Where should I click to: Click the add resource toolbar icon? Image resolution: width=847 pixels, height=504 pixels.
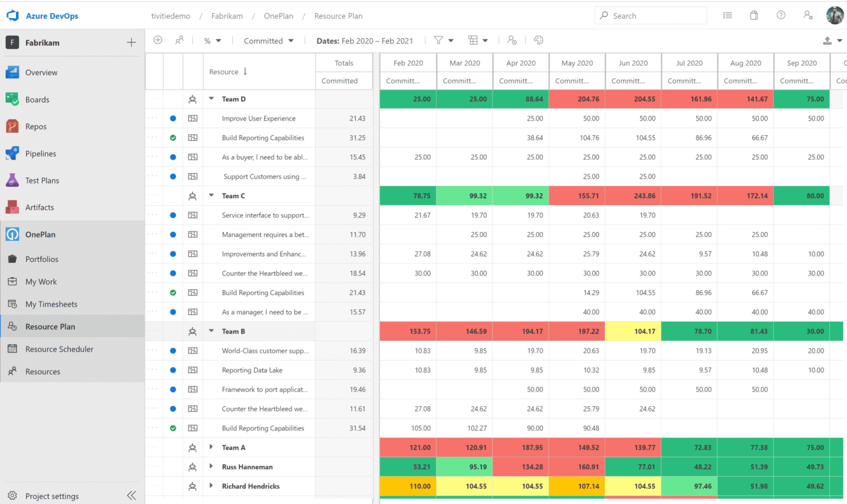(179, 40)
